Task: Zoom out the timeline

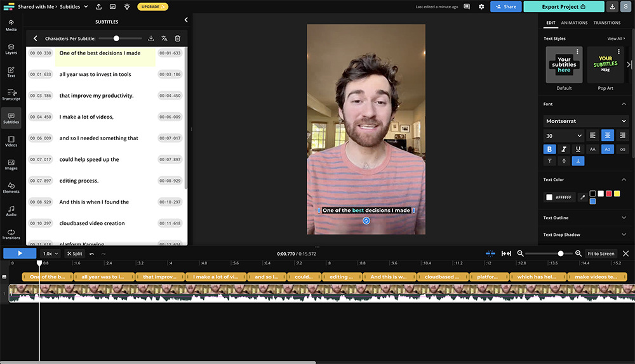Action: click(x=521, y=254)
